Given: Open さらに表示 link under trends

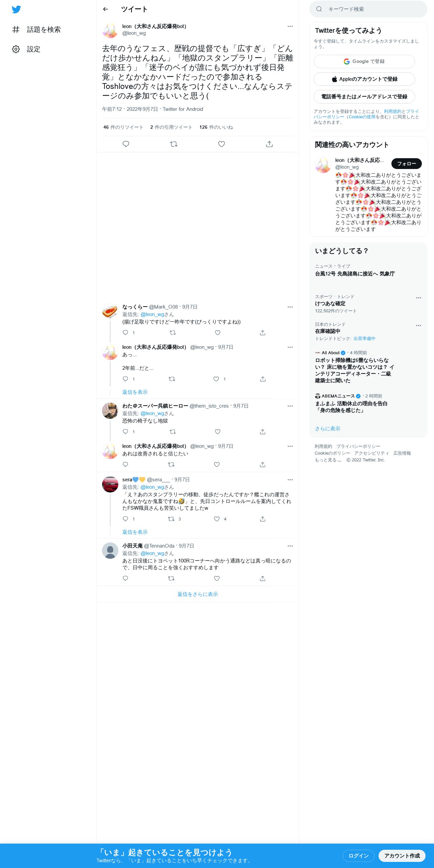Looking at the screenshot, I should (328, 429).
